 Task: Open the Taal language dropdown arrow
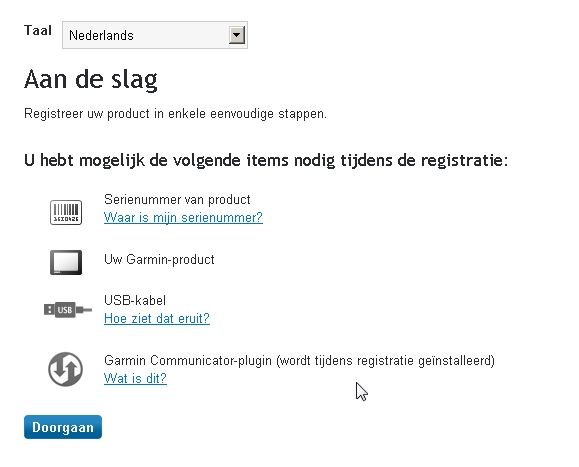237,35
